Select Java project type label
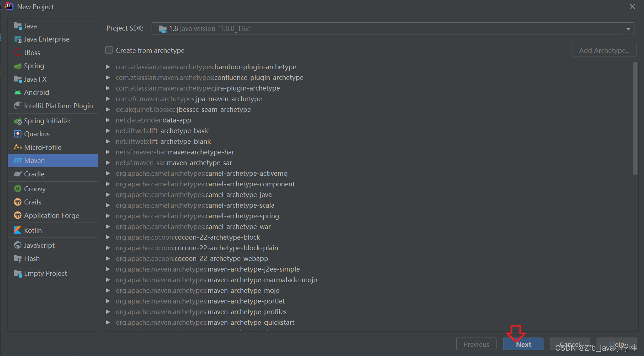 [31, 26]
